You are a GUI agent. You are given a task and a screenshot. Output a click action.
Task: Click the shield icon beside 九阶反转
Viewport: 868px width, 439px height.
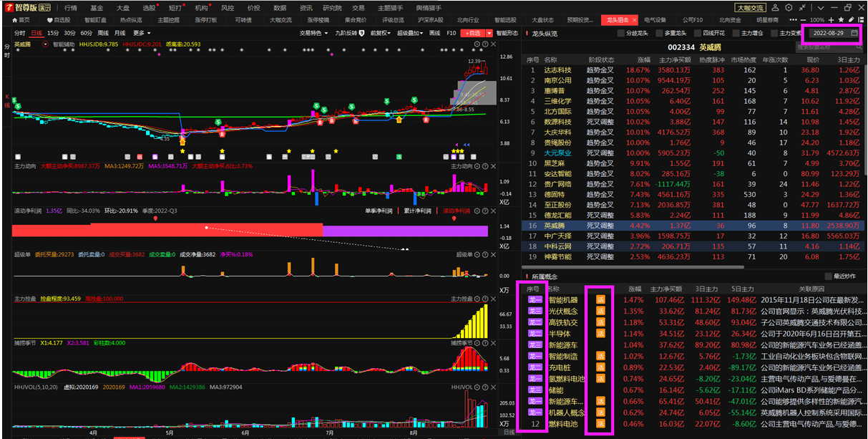363,33
